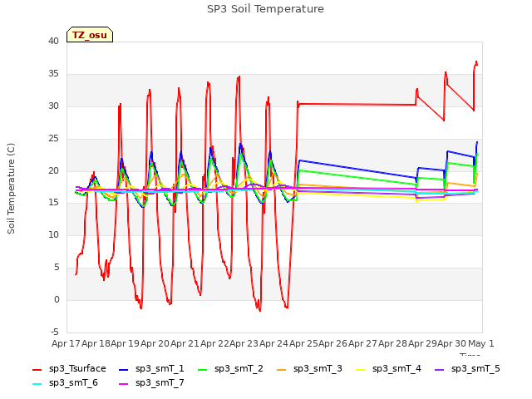Click the 15 y-axis tick label

pos(53,203)
